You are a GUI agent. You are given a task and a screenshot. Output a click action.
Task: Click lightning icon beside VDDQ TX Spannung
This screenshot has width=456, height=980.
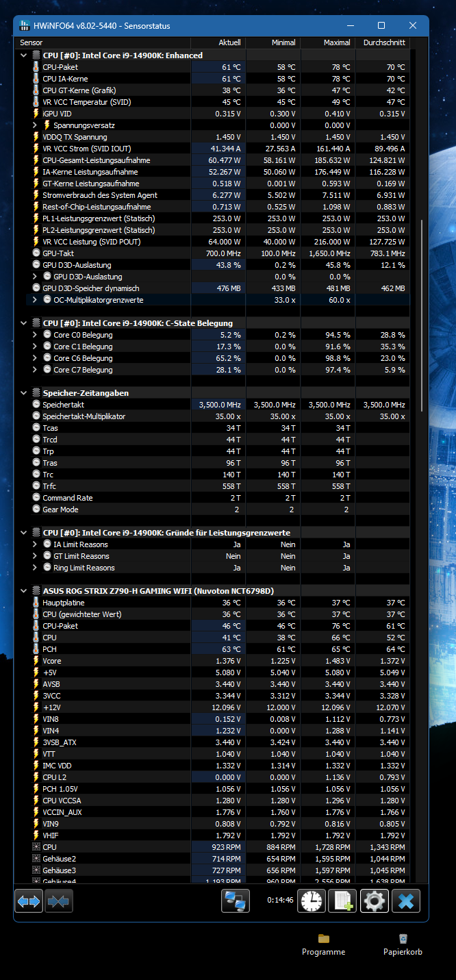(x=36, y=137)
